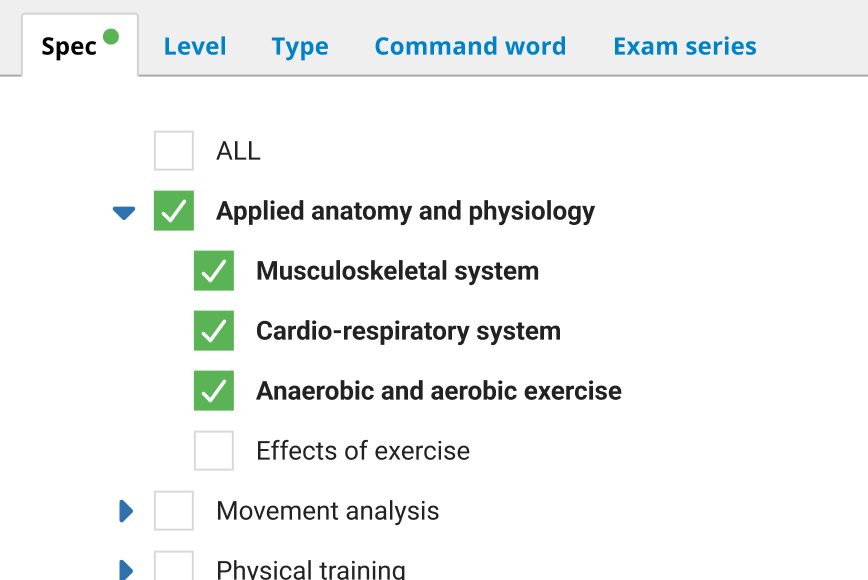Collapse the Applied anatomy and physiology section
This screenshot has height=580, width=868.
click(x=124, y=212)
